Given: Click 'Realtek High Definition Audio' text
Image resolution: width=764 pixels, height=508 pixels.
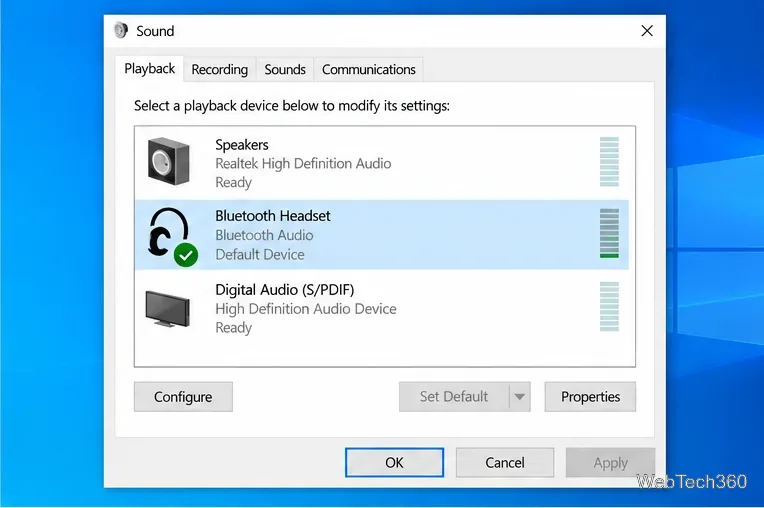Looking at the screenshot, I should pyautogui.click(x=303, y=164).
